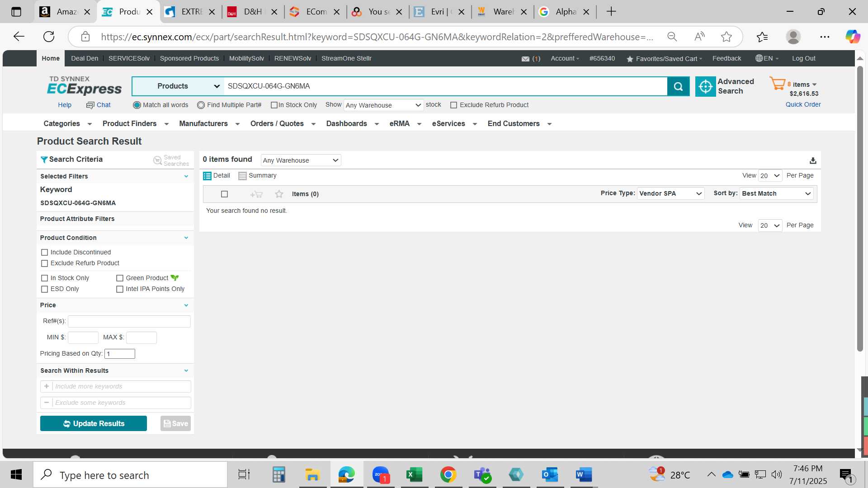The width and height of the screenshot is (868, 488).
Task: Open Word from the taskbar
Action: coord(584,475)
